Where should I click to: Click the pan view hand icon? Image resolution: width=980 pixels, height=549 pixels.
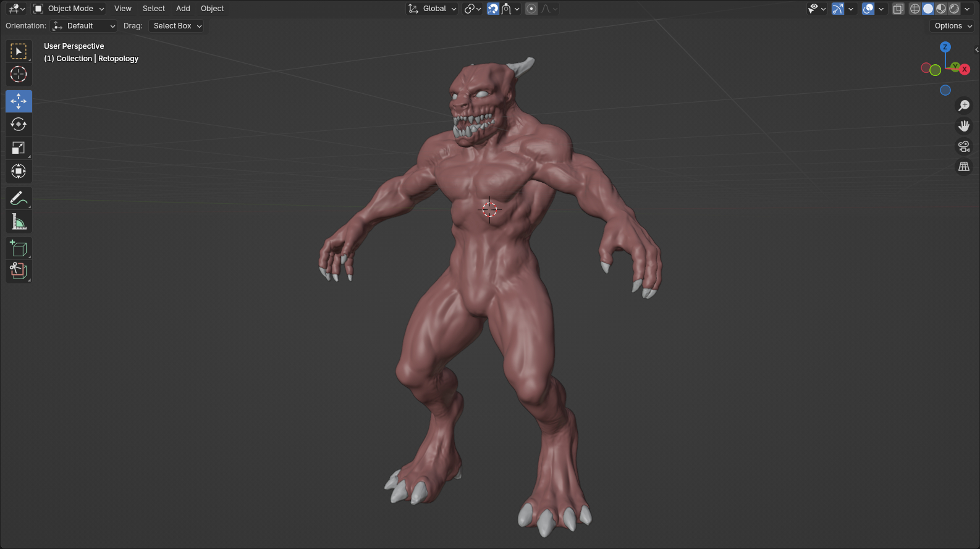click(964, 126)
